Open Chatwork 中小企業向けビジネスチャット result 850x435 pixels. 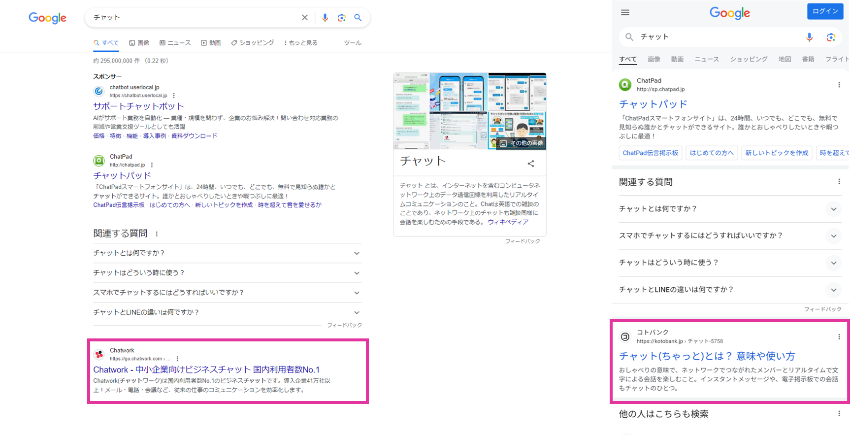[x=207, y=370]
